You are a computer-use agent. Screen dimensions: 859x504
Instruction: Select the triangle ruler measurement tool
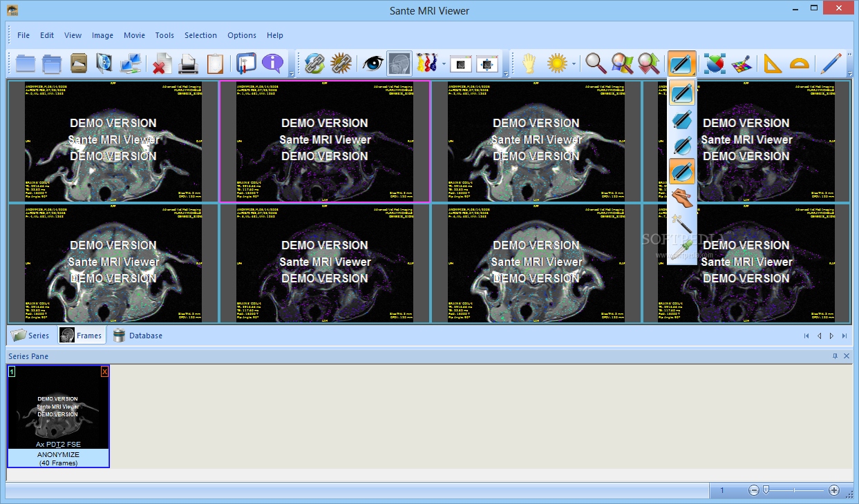point(773,64)
